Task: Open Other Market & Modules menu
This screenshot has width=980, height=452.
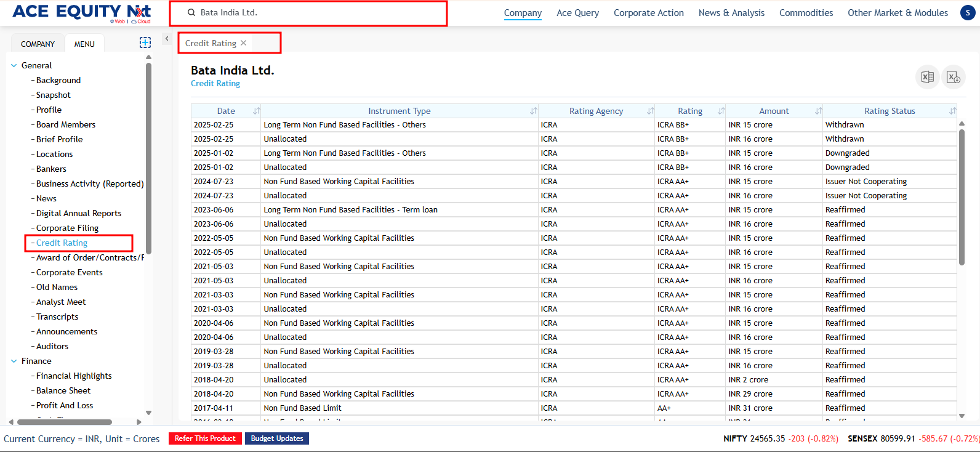Action: click(x=897, y=13)
